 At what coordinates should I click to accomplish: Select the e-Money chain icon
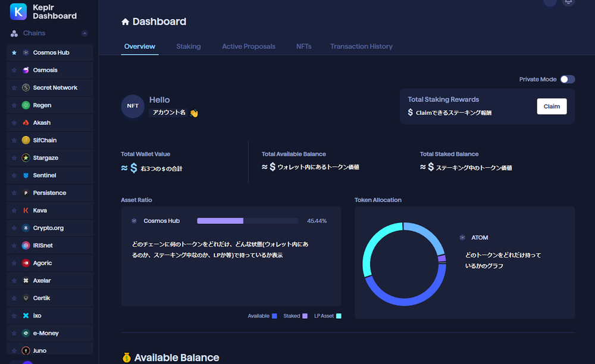point(26,333)
